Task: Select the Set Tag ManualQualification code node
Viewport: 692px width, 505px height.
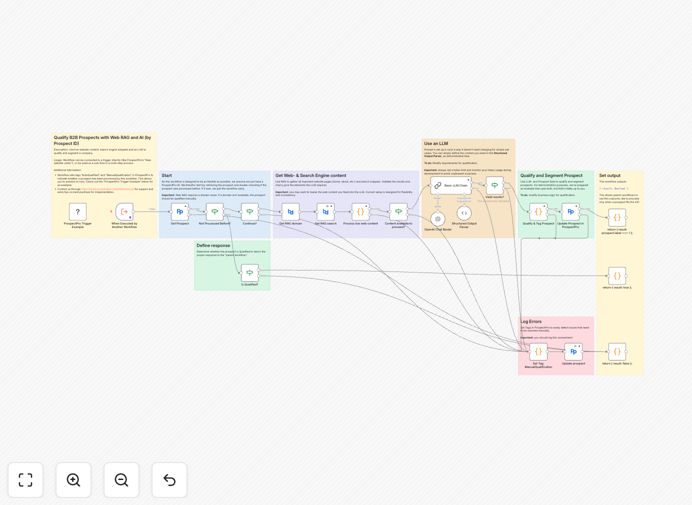Action: [x=538, y=352]
